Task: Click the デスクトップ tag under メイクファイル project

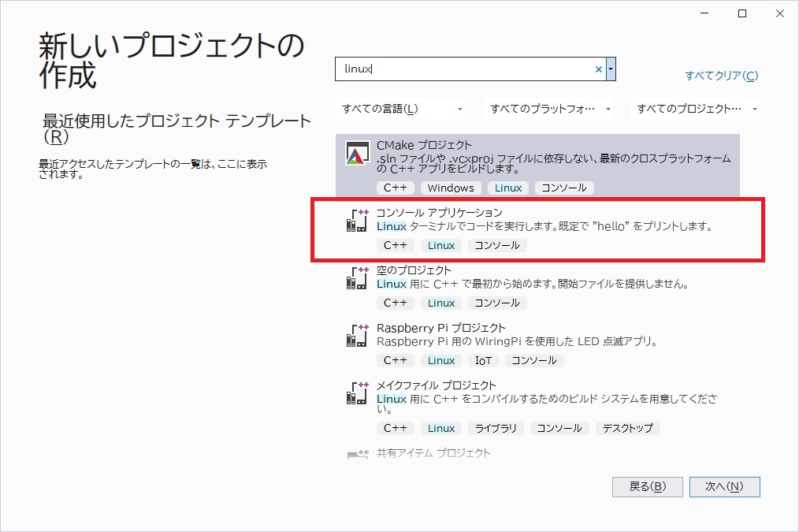Action: point(628,429)
